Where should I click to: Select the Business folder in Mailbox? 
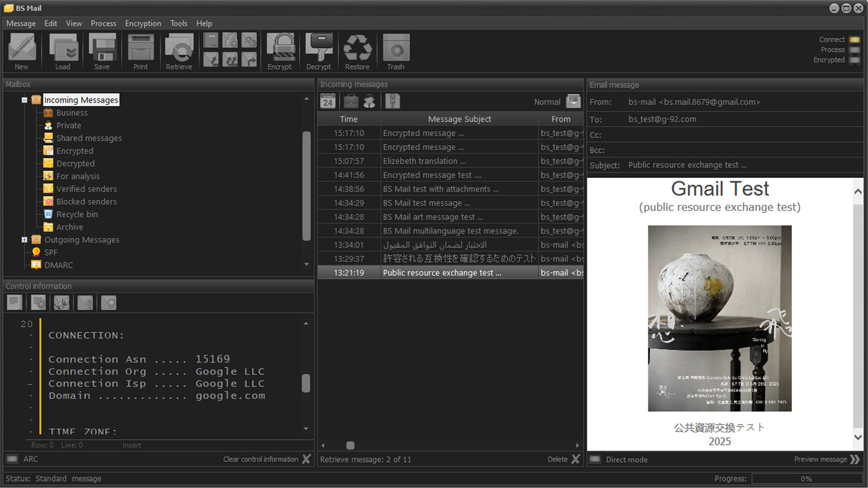(72, 113)
